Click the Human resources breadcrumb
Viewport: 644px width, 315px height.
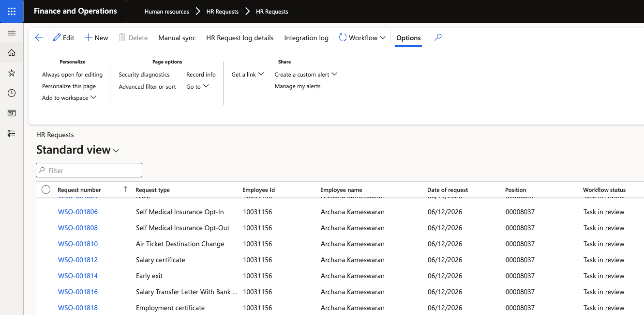(166, 12)
